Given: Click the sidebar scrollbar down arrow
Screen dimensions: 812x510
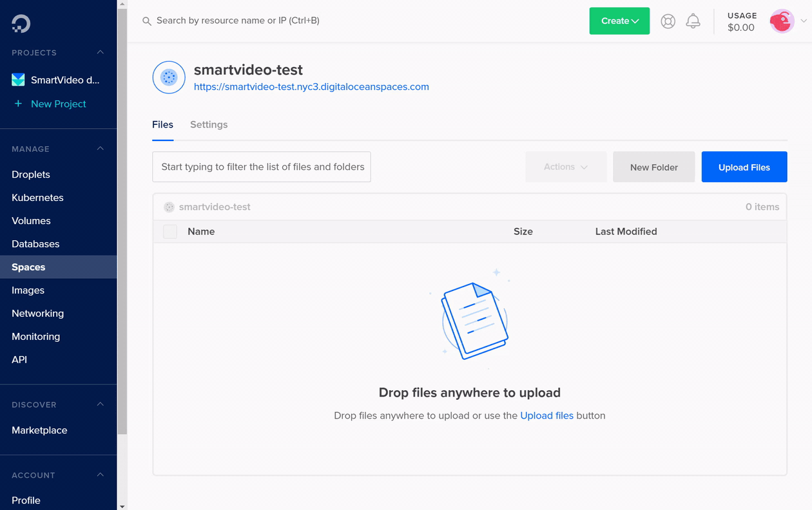Looking at the screenshot, I should click(122, 505).
